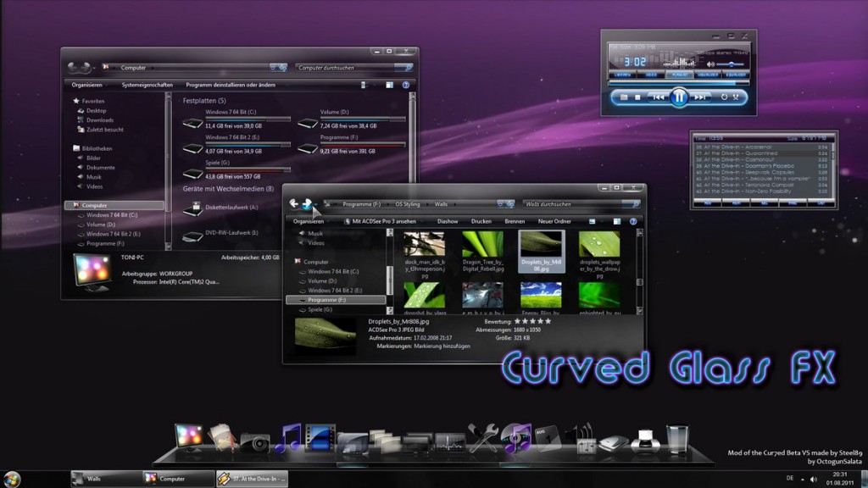
Task: Click the Markierung hinzufügen link
Action: (442, 346)
